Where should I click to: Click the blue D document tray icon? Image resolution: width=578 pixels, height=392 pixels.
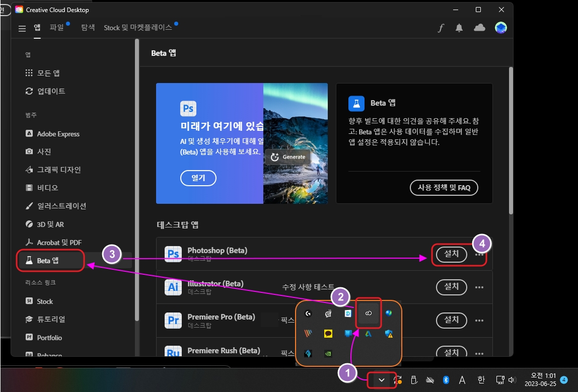coord(348,313)
